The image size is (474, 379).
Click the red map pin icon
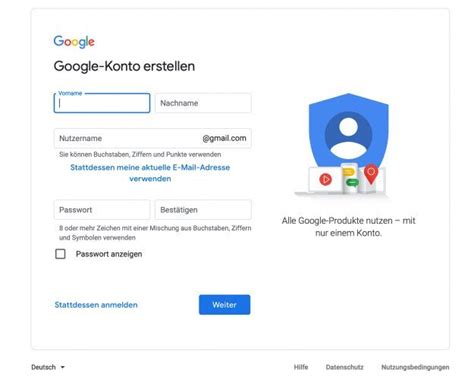click(x=371, y=174)
